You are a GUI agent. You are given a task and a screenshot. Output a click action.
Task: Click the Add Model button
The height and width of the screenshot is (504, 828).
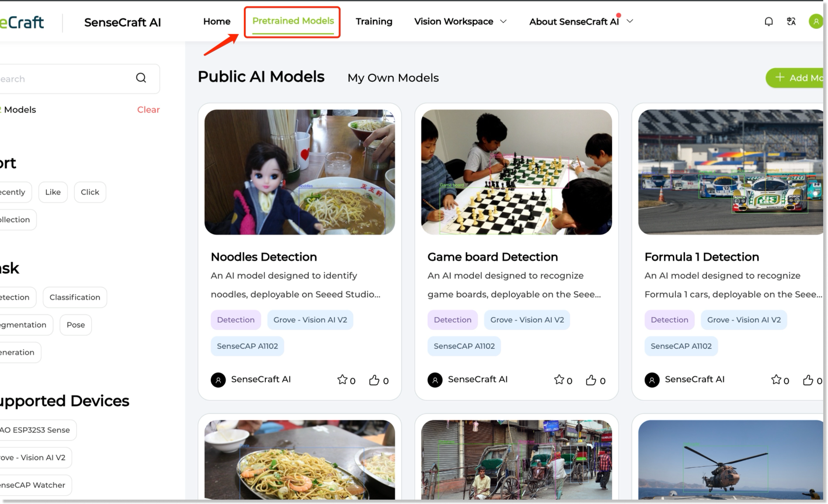pyautogui.click(x=795, y=78)
